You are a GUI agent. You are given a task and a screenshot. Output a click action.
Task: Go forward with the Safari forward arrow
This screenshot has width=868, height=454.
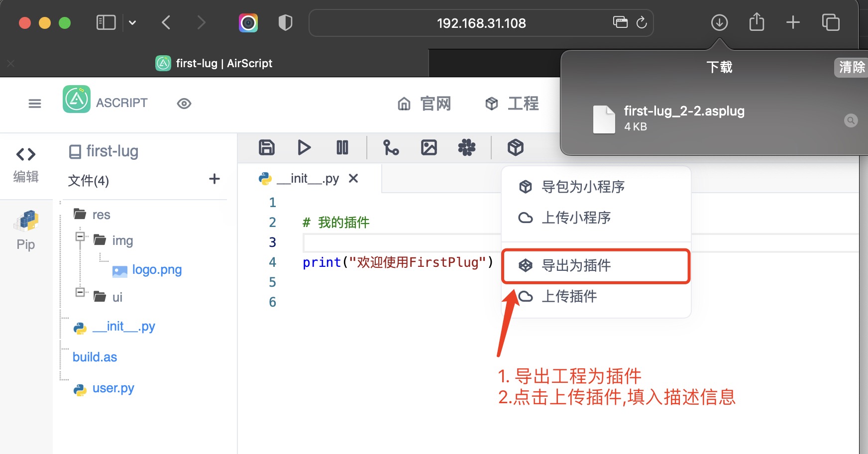[x=201, y=22]
